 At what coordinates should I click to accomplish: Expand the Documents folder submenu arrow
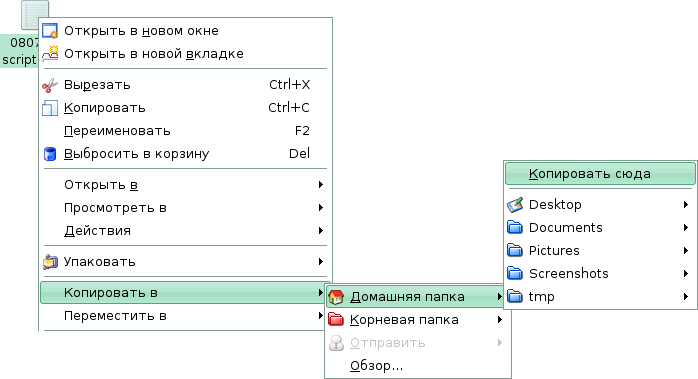tap(686, 228)
